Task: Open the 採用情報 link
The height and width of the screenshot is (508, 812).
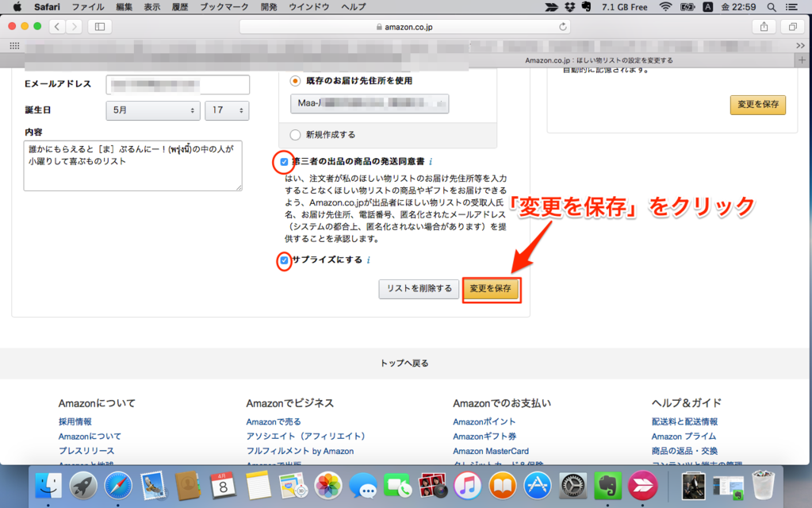Action: click(75, 422)
